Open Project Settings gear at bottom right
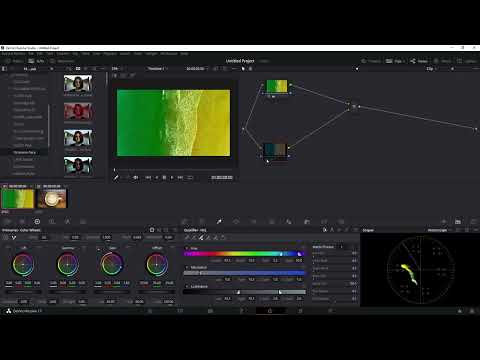Viewport: 480px width, 360px height. click(472, 311)
